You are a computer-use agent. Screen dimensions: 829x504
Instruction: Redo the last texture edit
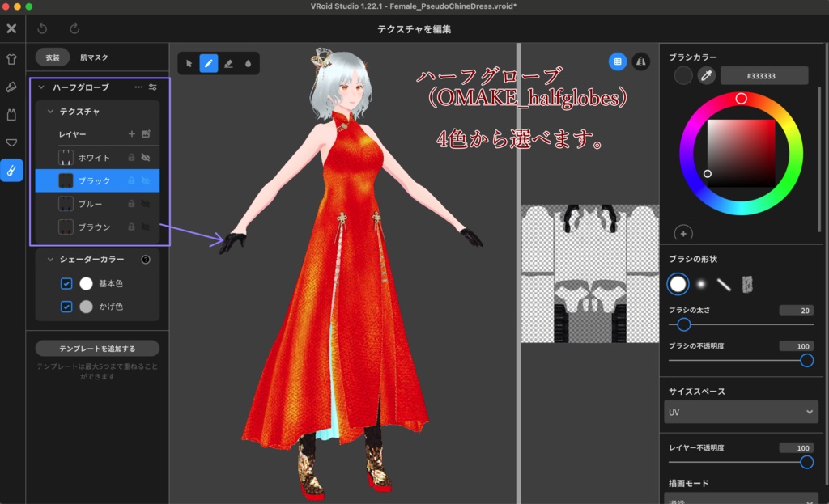click(x=74, y=28)
